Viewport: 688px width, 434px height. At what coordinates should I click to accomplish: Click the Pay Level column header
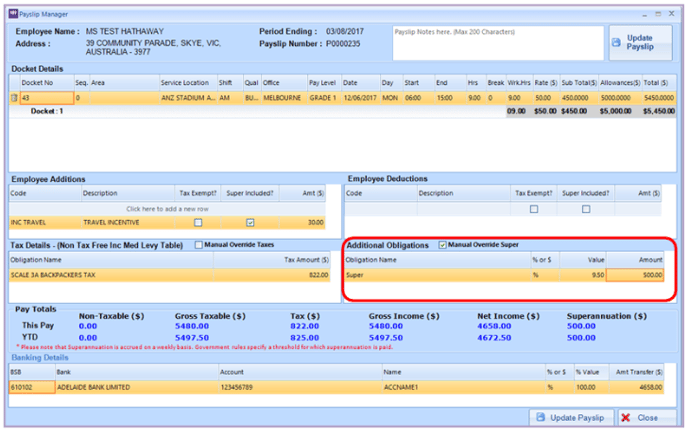click(x=324, y=82)
